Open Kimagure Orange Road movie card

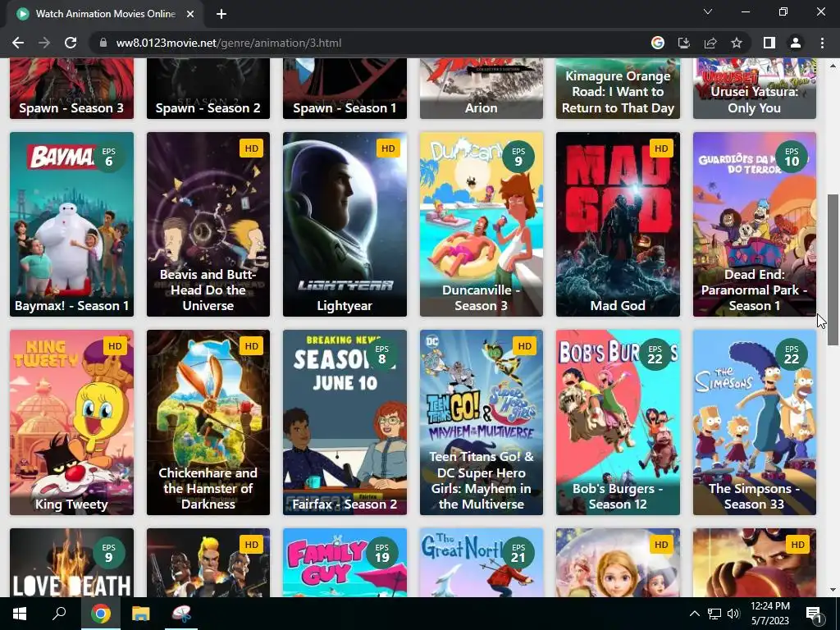click(x=618, y=89)
